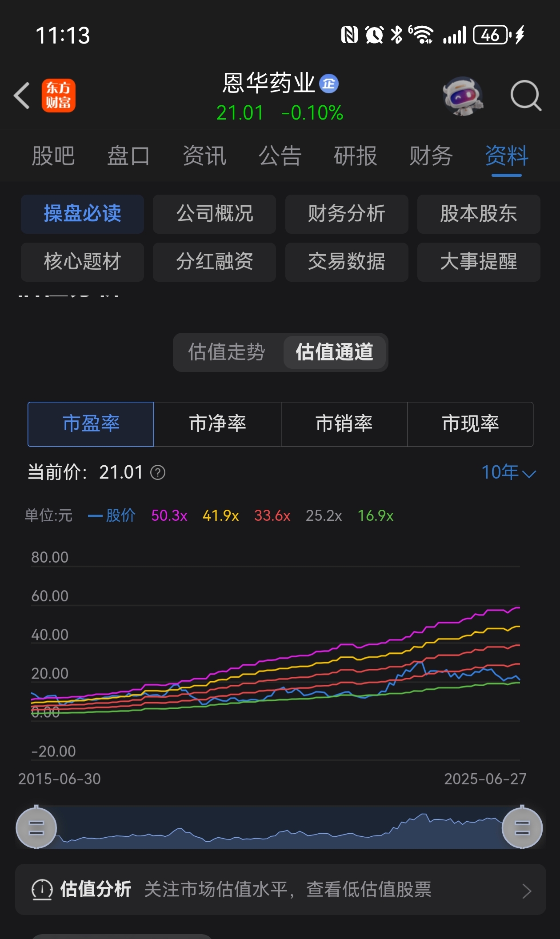Select 市销率 metric
560x939 pixels.
point(344,424)
